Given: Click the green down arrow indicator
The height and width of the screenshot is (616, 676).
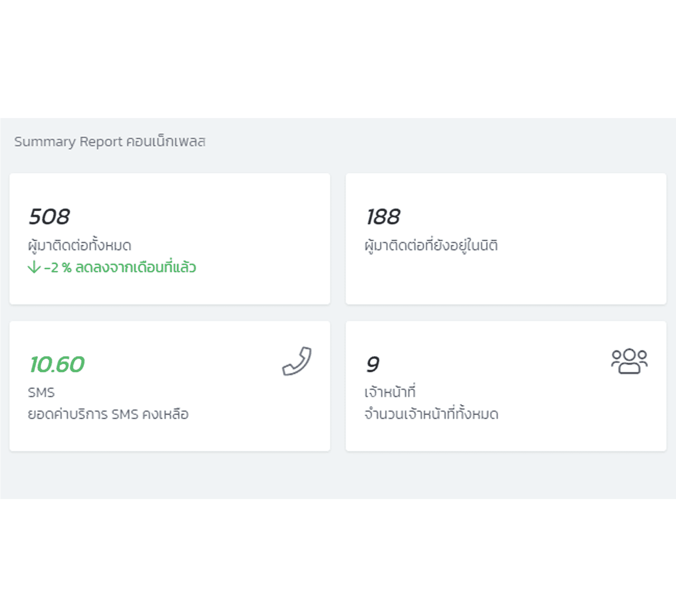Looking at the screenshot, I should click(34, 267).
